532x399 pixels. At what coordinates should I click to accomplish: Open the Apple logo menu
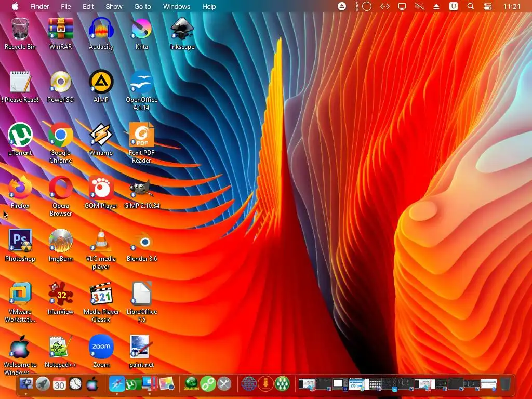point(15,6)
